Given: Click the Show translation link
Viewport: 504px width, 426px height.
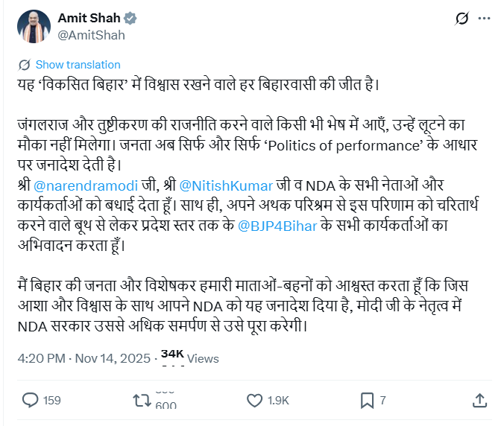Looking at the screenshot, I should [x=78, y=65].
